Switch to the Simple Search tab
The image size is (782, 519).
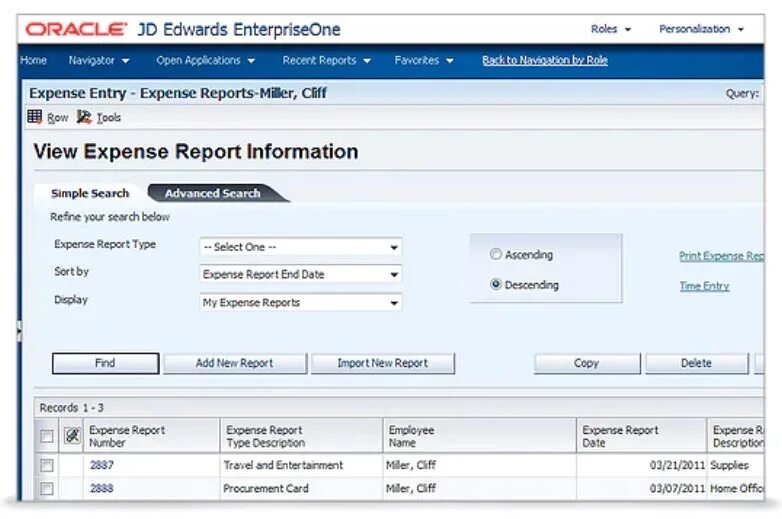point(90,193)
